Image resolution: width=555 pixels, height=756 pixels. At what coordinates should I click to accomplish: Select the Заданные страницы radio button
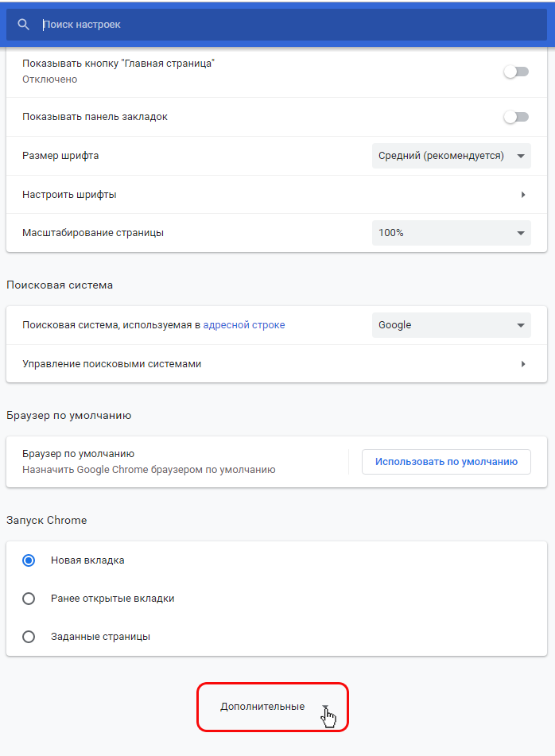pyautogui.click(x=29, y=637)
